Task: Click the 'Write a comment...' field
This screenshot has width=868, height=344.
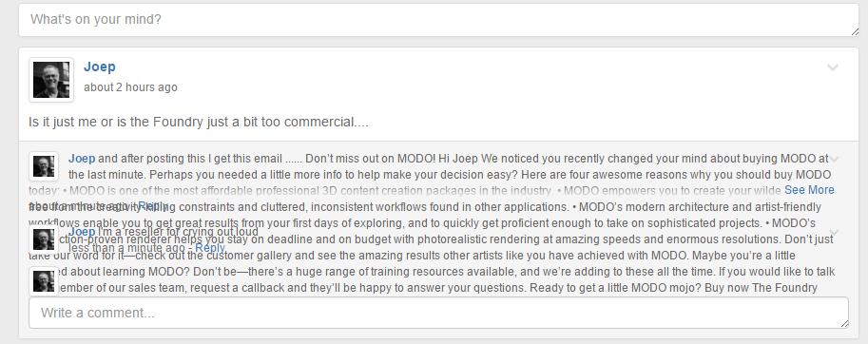Action: pyautogui.click(x=438, y=313)
